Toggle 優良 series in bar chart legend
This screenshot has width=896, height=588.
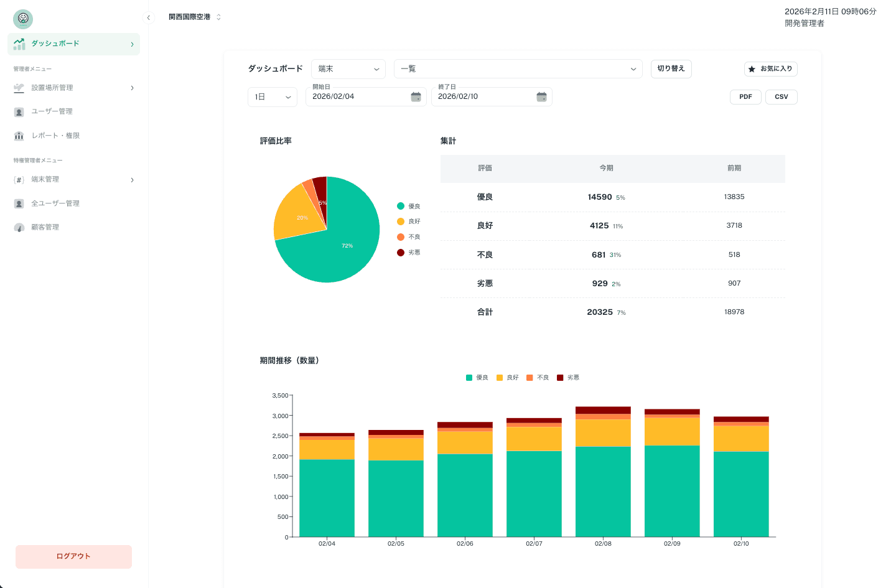click(x=477, y=378)
